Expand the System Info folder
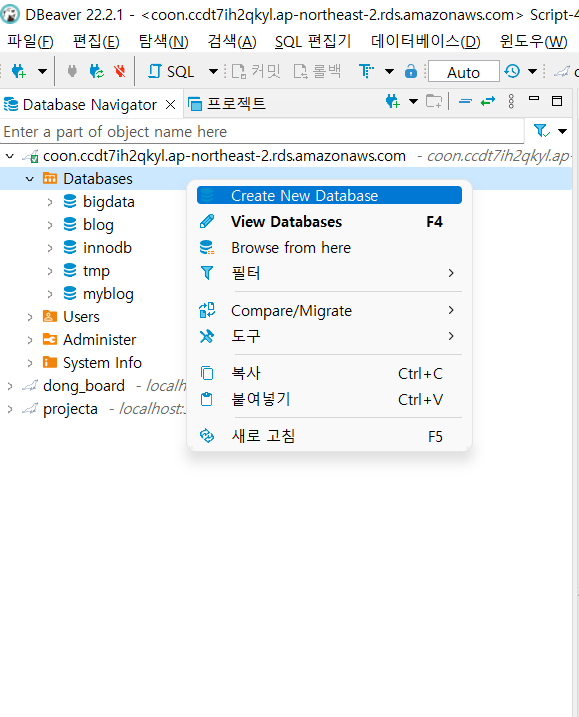This screenshot has width=579, height=717. [x=30, y=363]
